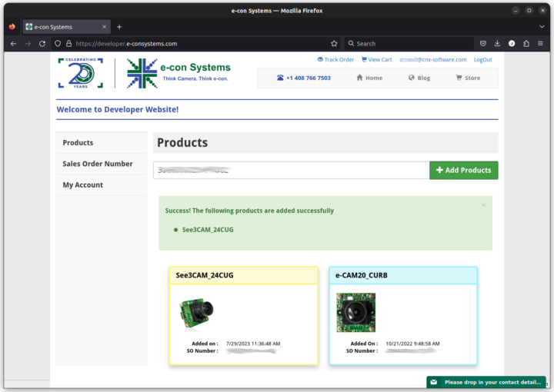Bookmark this page with the star icon
This screenshot has height=392, width=554.
pos(334,44)
